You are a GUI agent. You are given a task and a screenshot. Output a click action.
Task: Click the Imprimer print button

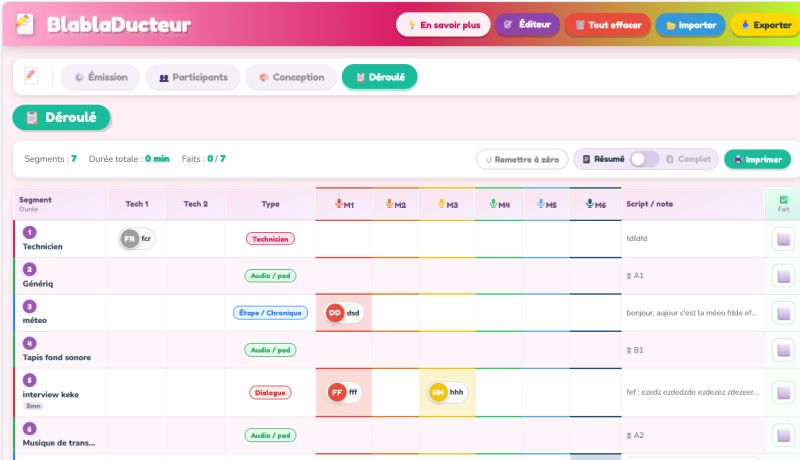click(x=757, y=159)
